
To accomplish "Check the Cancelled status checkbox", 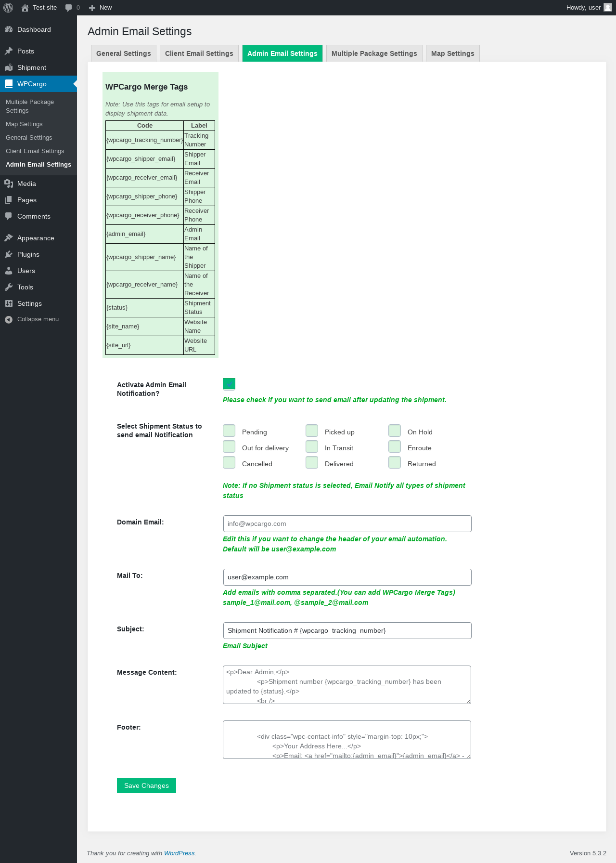I will (229, 462).
